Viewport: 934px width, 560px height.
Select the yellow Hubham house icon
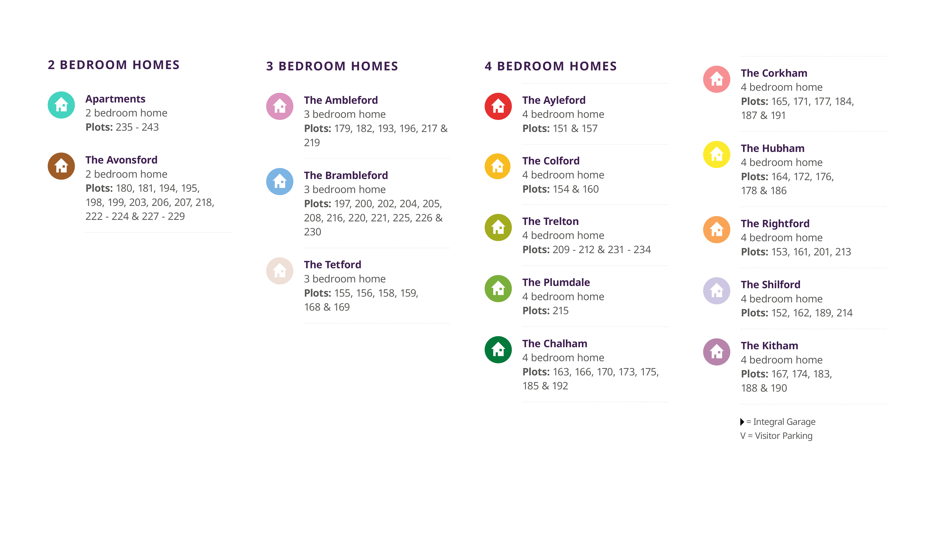pyautogui.click(x=717, y=154)
